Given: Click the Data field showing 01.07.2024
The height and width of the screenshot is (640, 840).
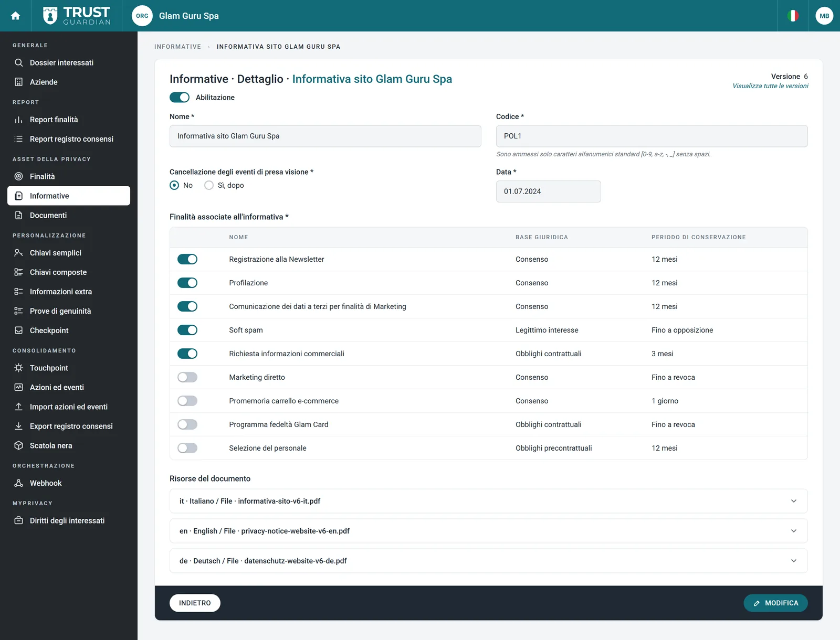Looking at the screenshot, I should (x=549, y=191).
